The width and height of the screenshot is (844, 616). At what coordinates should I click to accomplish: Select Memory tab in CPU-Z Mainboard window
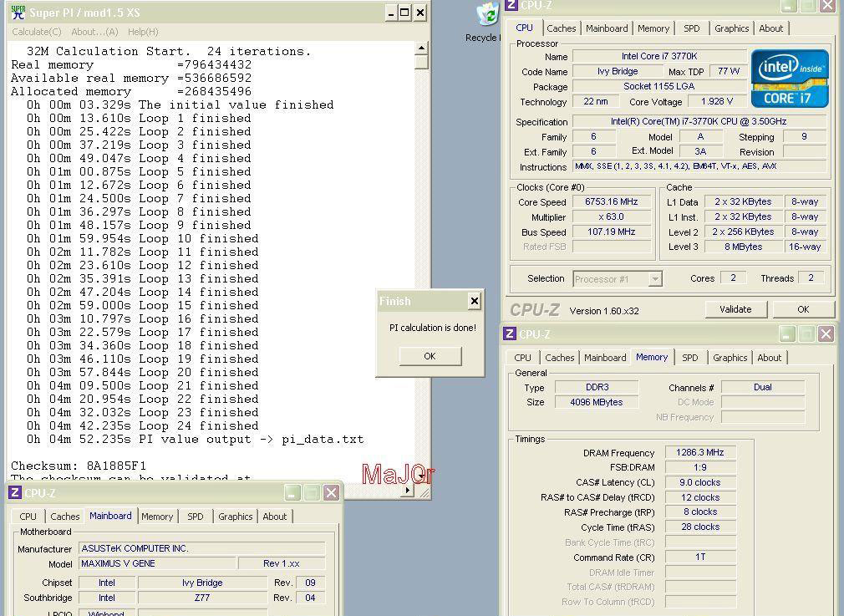[157, 517]
